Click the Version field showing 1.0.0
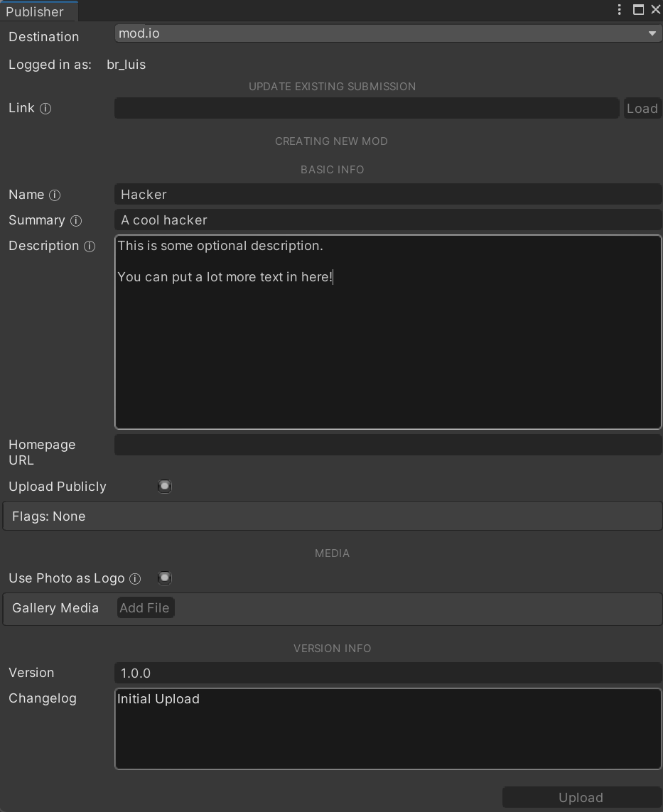 coord(388,673)
